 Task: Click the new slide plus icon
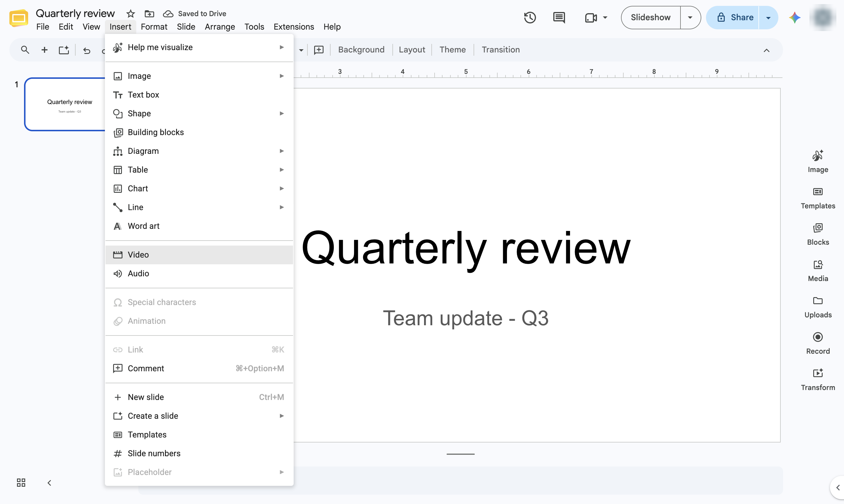point(44,50)
